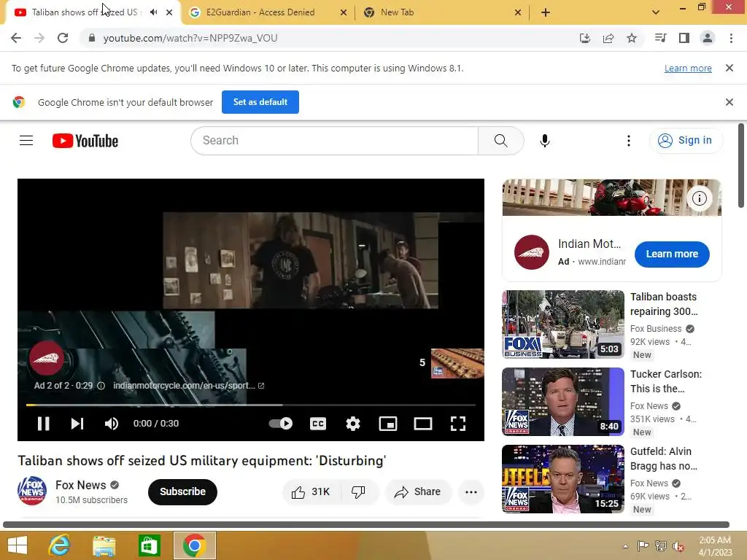747x560 pixels.
Task: Toggle the Chrome side panel
Action: pos(684,38)
